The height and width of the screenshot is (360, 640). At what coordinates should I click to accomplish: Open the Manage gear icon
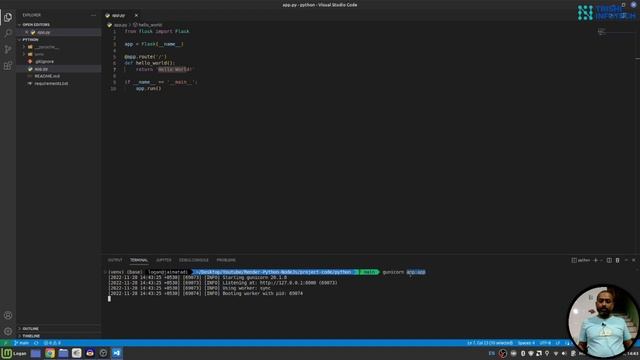pyautogui.click(x=8, y=331)
